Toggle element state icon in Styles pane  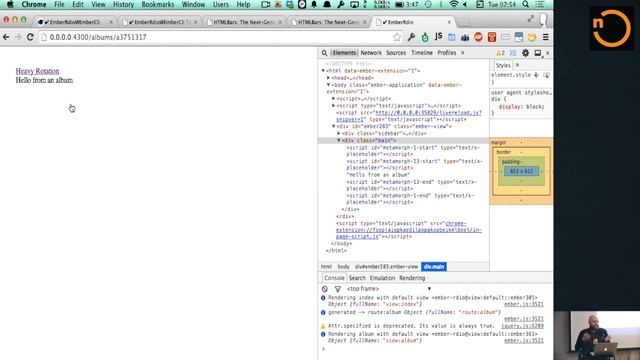tap(546, 75)
